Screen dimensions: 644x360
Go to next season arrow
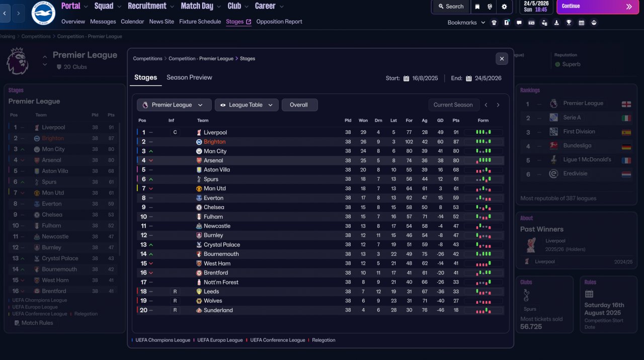[x=498, y=105]
